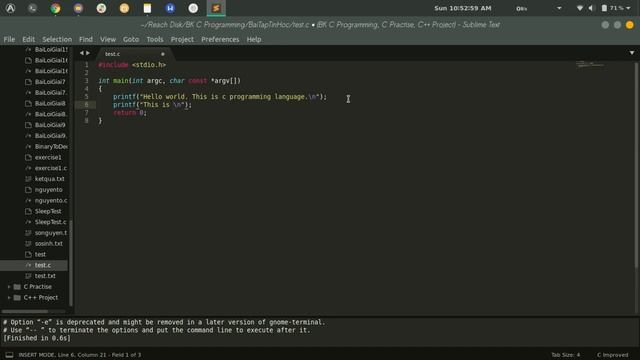Open the Preferences menu

coord(220,39)
